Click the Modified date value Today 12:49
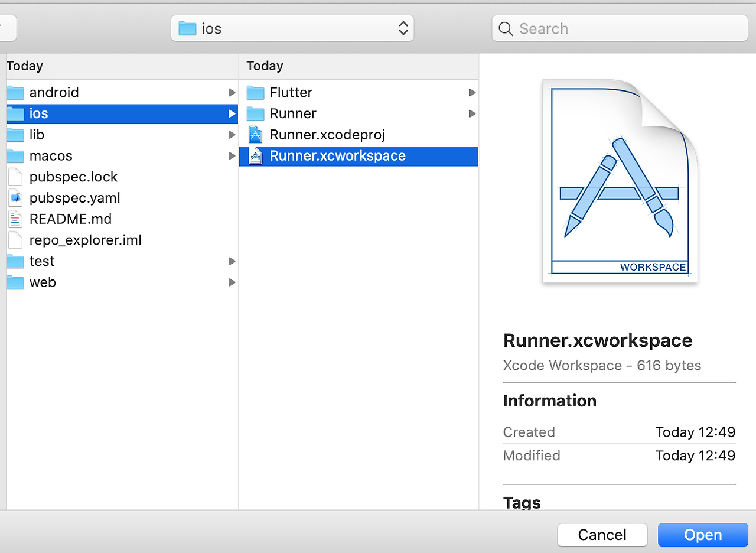The image size is (756, 553). 695,456
